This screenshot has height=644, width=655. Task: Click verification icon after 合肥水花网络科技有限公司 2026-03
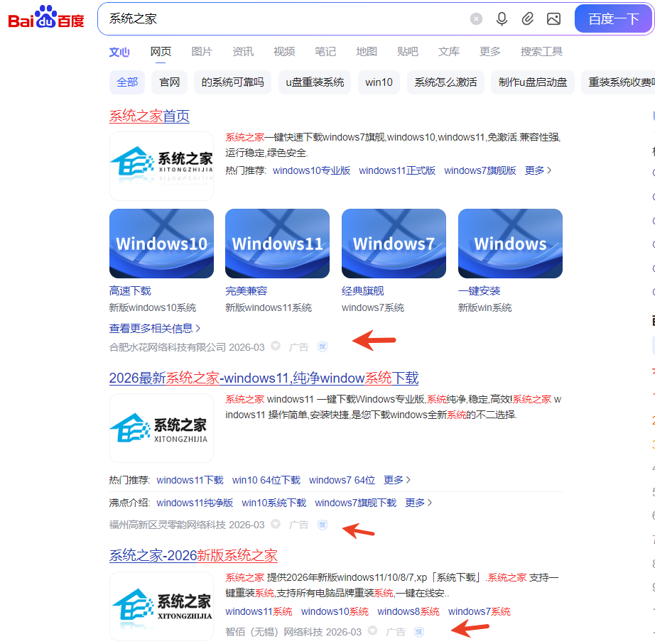point(275,346)
